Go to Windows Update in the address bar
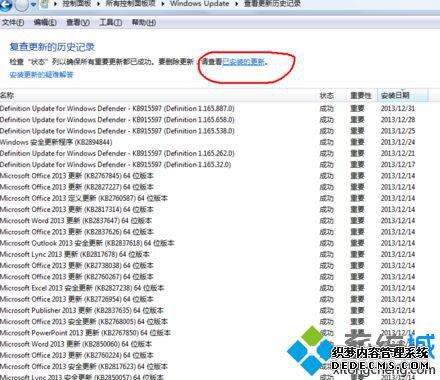 [200, 4]
